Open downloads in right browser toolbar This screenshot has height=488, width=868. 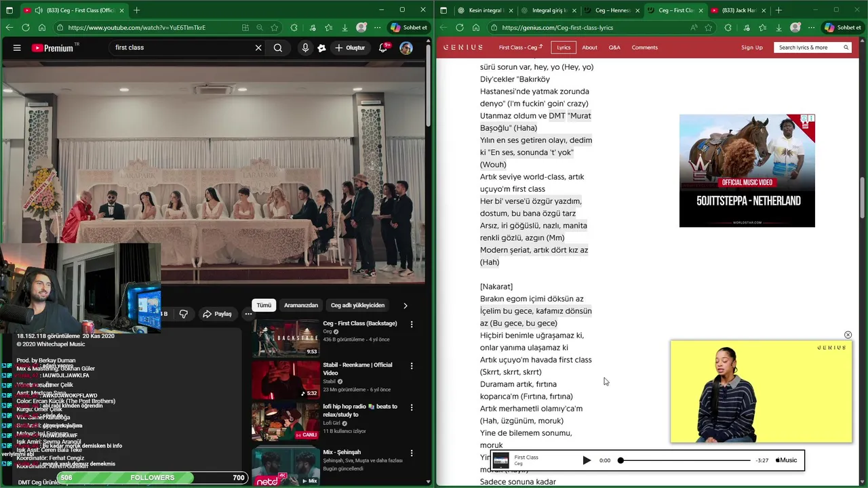pos(778,28)
